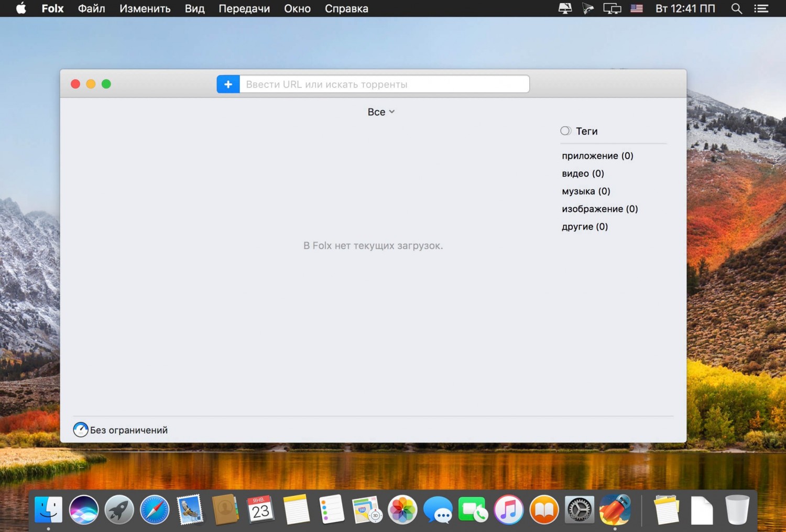Open the yellow notes stack in the Dock

667,509
